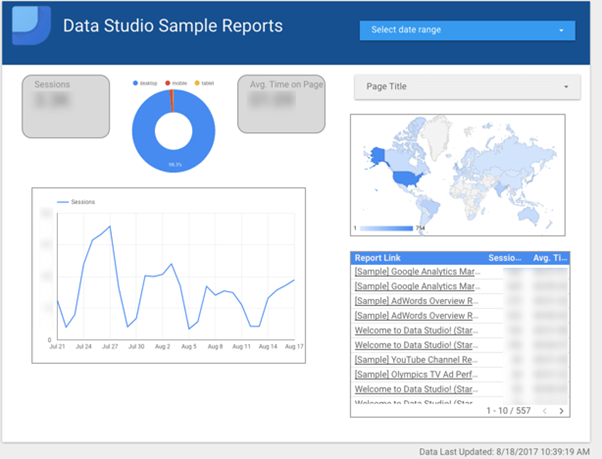Viewport: 602px width, 459px height.
Task: Click the Data Studio Sample Reports title
Action: pos(173,26)
